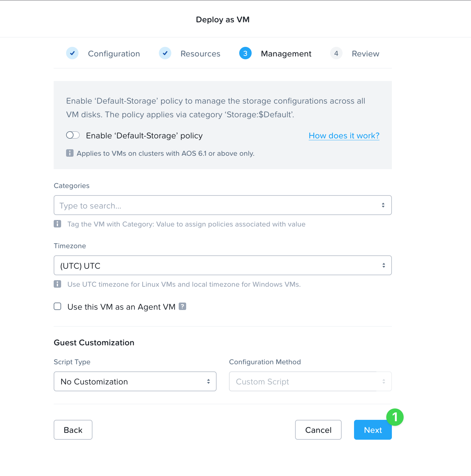471x476 pixels.
Task: Click the info icon beside Categories hint
Action: (x=57, y=224)
